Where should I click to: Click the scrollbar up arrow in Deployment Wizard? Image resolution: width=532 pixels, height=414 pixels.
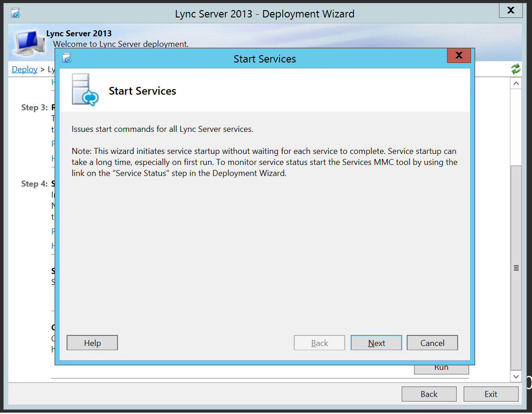point(516,84)
